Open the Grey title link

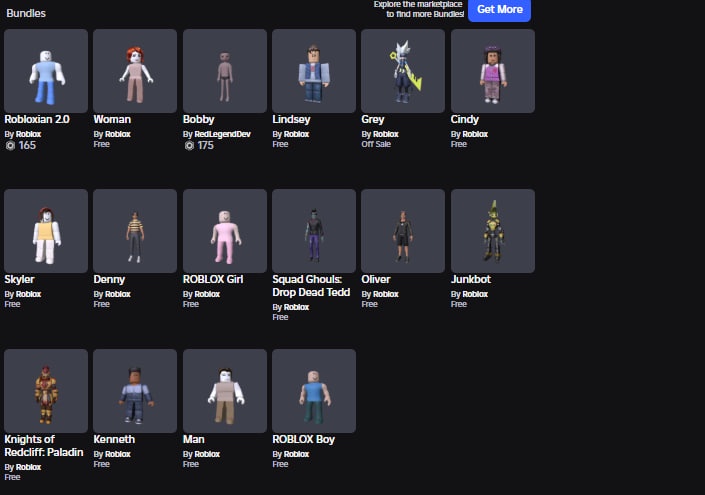coord(373,120)
